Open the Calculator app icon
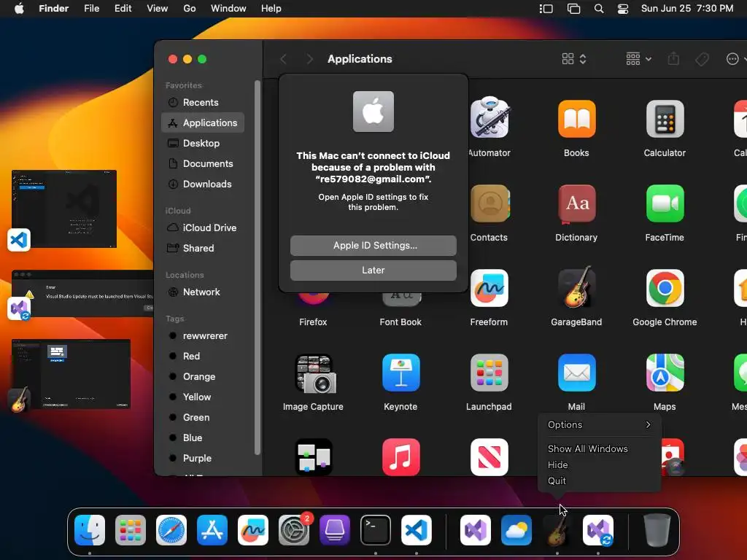The height and width of the screenshot is (560, 747). coord(665,119)
